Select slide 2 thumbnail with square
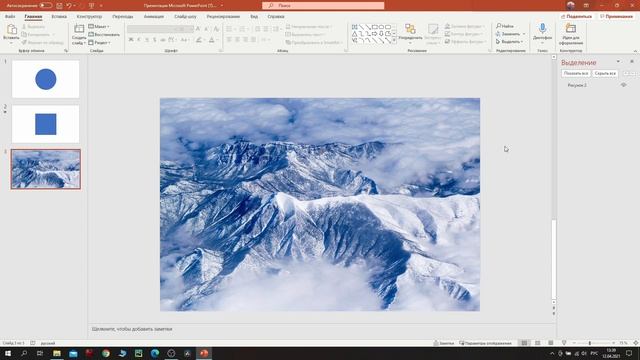Screen dimensions: 640x360 (x=46, y=124)
